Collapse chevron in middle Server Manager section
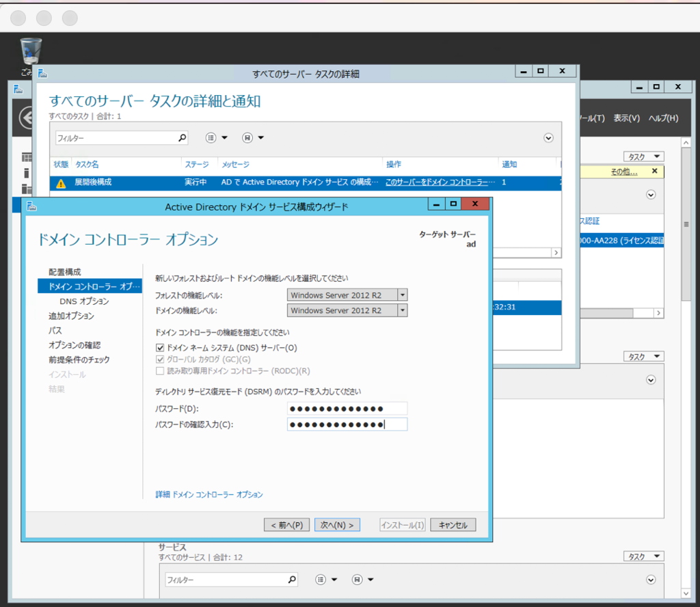700x607 pixels. coord(651,380)
